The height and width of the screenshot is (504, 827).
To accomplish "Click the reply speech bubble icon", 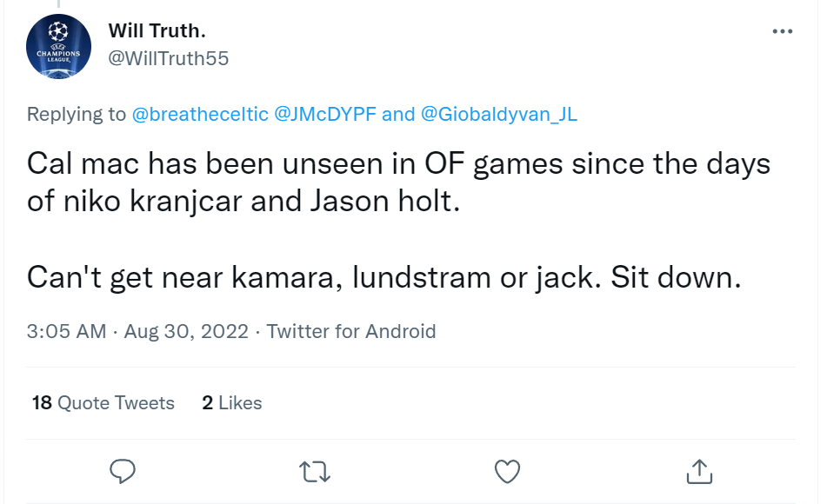I will [x=123, y=471].
